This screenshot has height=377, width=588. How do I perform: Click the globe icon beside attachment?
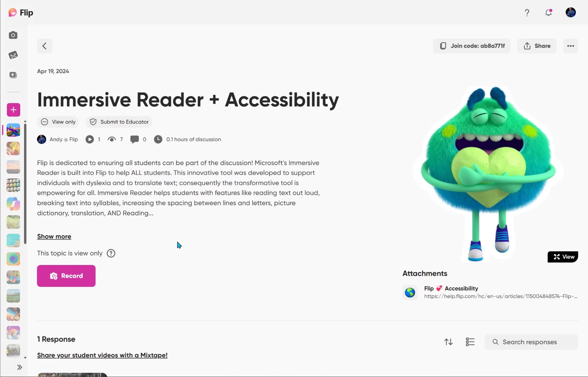410,293
